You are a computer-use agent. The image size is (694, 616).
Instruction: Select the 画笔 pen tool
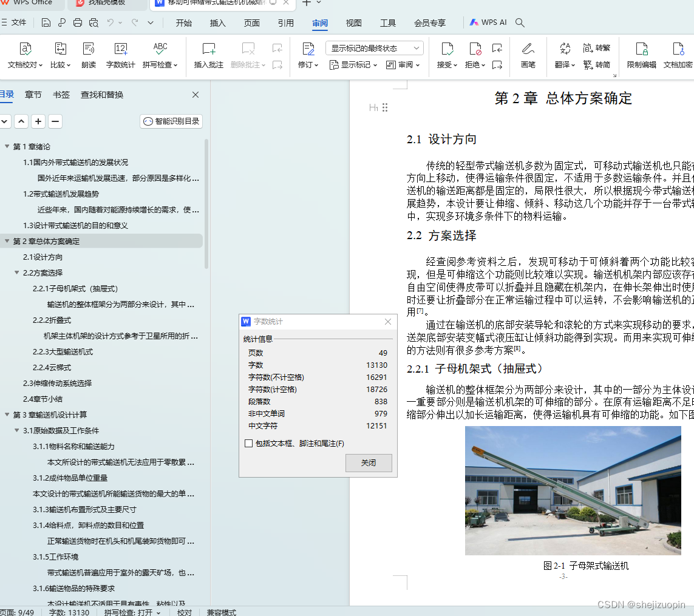528,55
